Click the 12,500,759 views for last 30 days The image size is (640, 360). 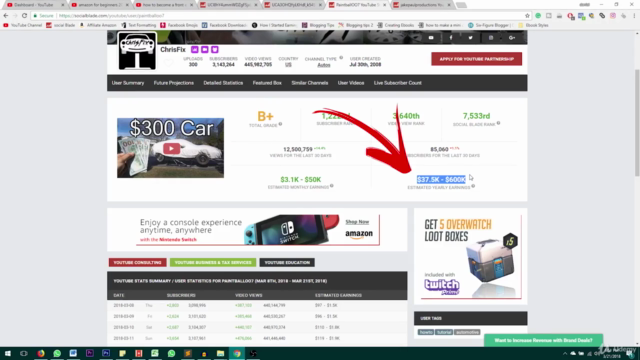coord(298,149)
